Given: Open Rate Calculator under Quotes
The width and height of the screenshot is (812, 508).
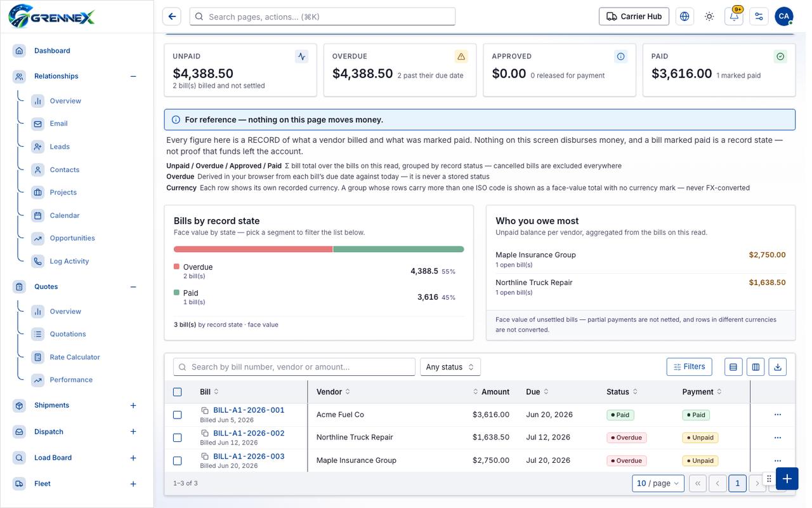Looking at the screenshot, I should pyautogui.click(x=75, y=357).
